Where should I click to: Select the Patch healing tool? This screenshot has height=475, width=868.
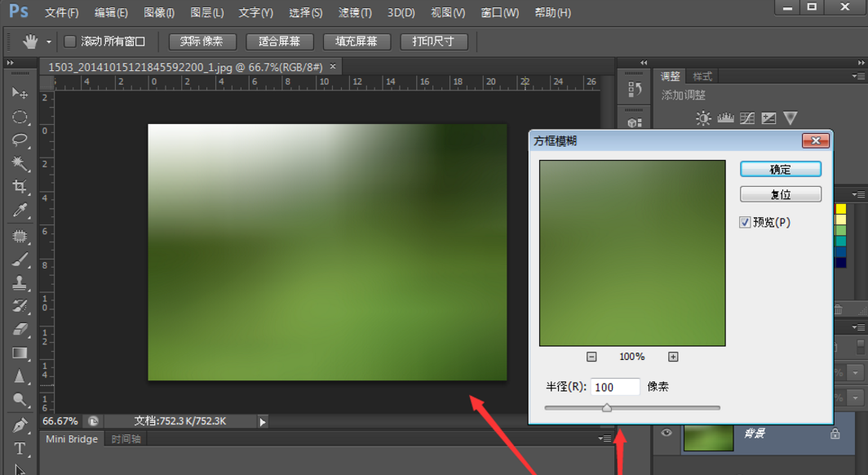(x=20, y=237)
